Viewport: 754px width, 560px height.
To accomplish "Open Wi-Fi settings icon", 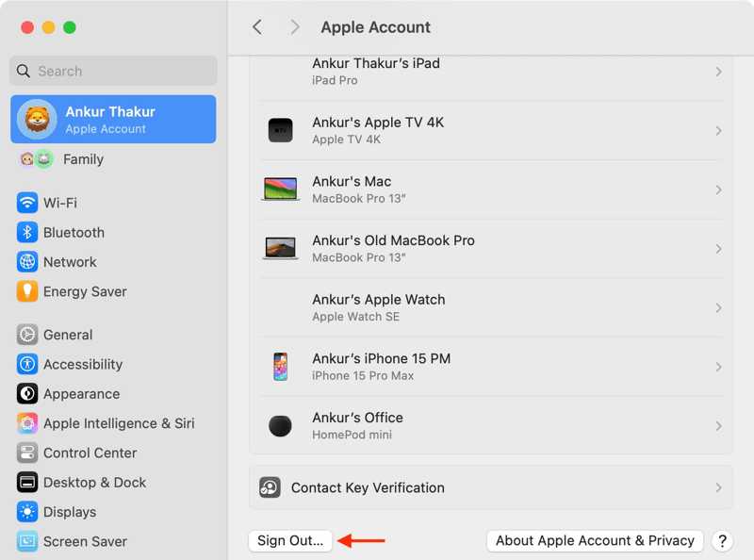I will 27,203.
